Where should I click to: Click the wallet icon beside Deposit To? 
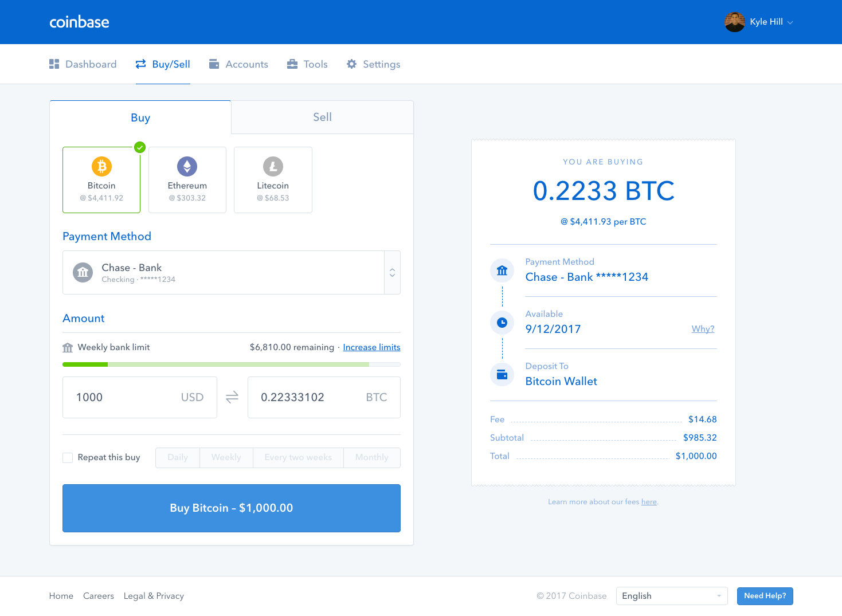(x=502, y=374)
